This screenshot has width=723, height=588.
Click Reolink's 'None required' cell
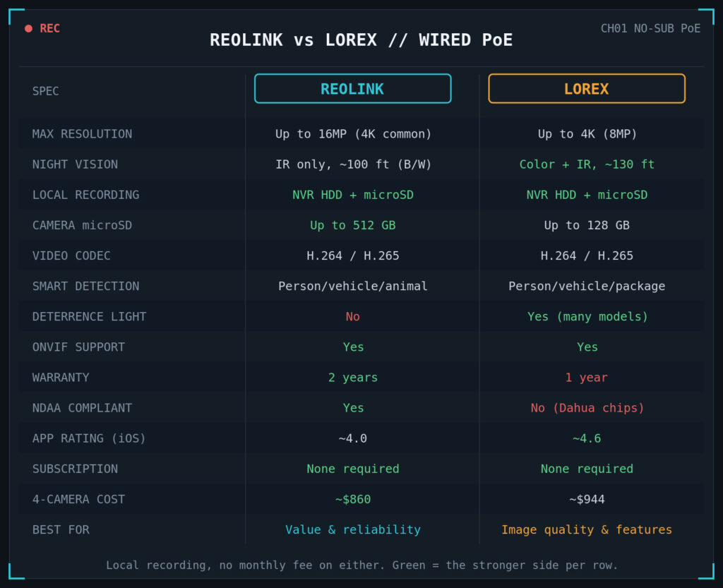click(x=353, y=469)
